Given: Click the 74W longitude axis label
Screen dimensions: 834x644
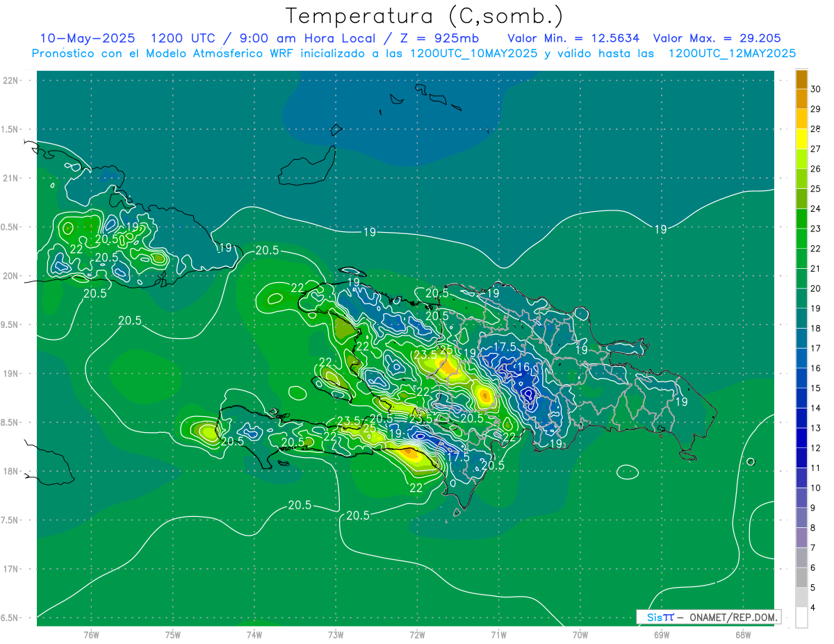Looking at the screenshot, I should click(254, 635).
